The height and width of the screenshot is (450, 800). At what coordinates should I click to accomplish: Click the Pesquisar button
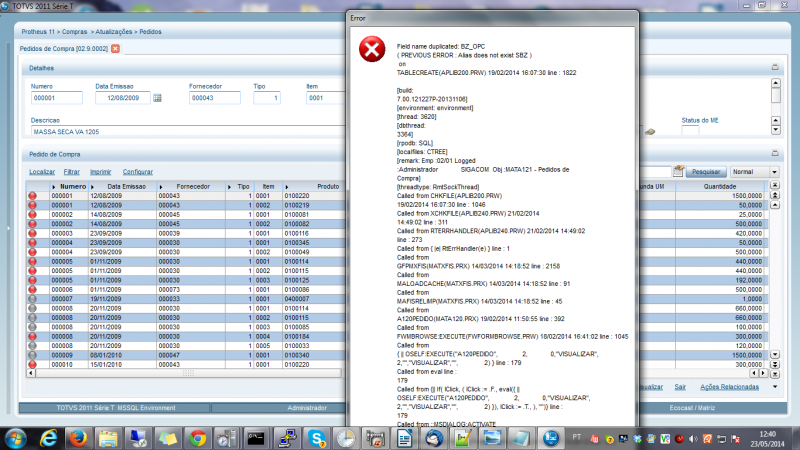tap(706, 172)
